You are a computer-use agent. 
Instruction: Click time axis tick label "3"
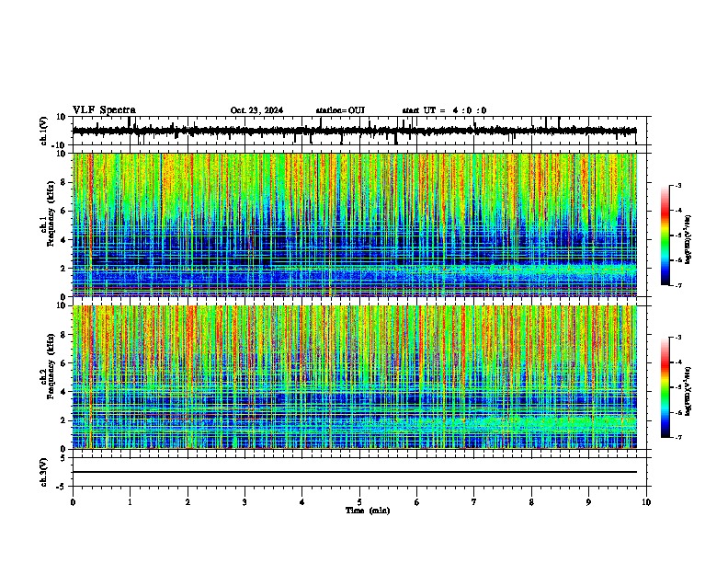click(245, 502)
